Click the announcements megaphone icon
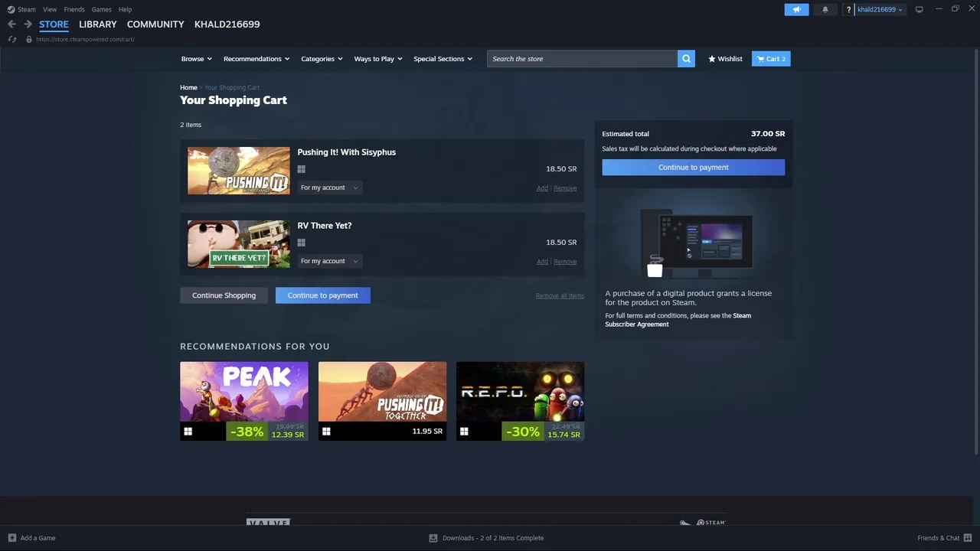This screenshot has width=980, height=551. pyautogui.click(x=796, y=9)
